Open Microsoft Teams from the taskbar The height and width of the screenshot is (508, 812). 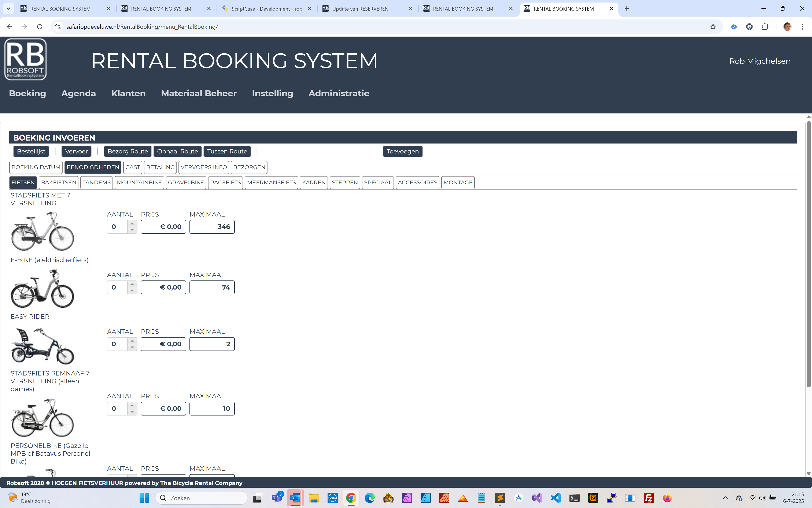coord(277,498)
